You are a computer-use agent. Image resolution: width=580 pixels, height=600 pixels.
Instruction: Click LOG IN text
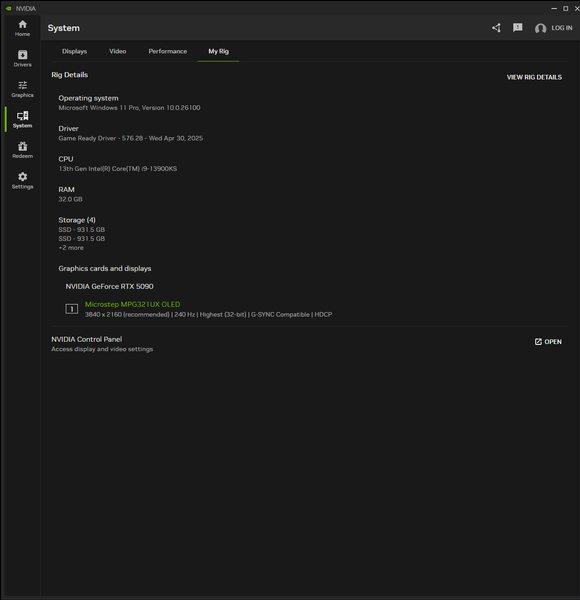tap(562, 28)
